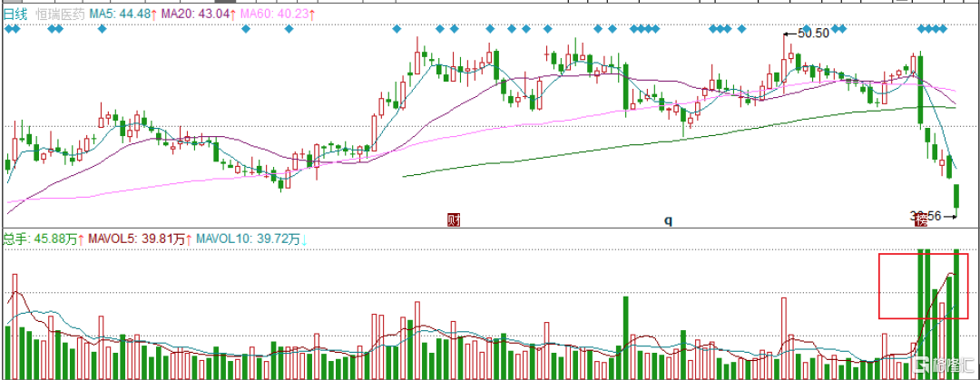980x380 pixels.
Task: Click the rightmost blue diamond event marker
Action: point(943,29)
